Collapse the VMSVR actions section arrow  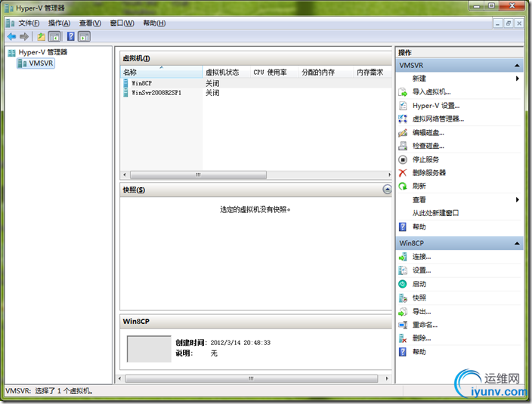(517, 66)
